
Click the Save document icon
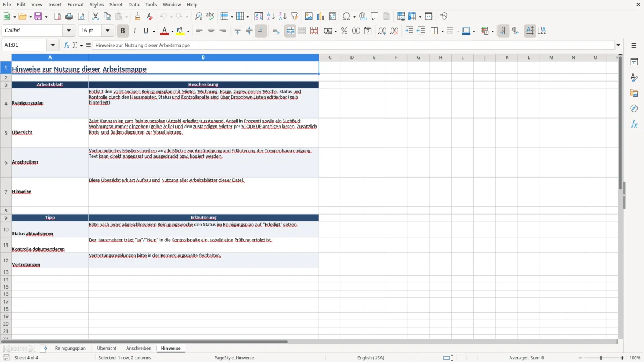[x=38, y=17]
